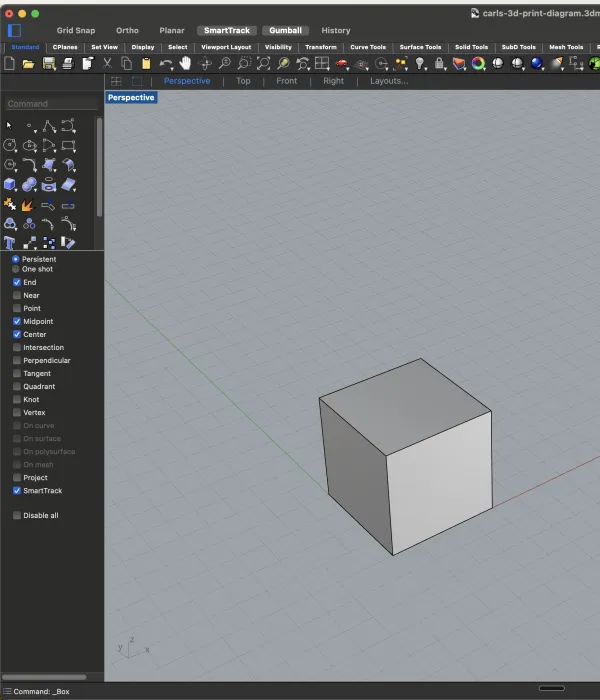Enable the Quadrant object snap
Image resolution: width=600 pixels, height=700 pixels.
pos(17,386)
